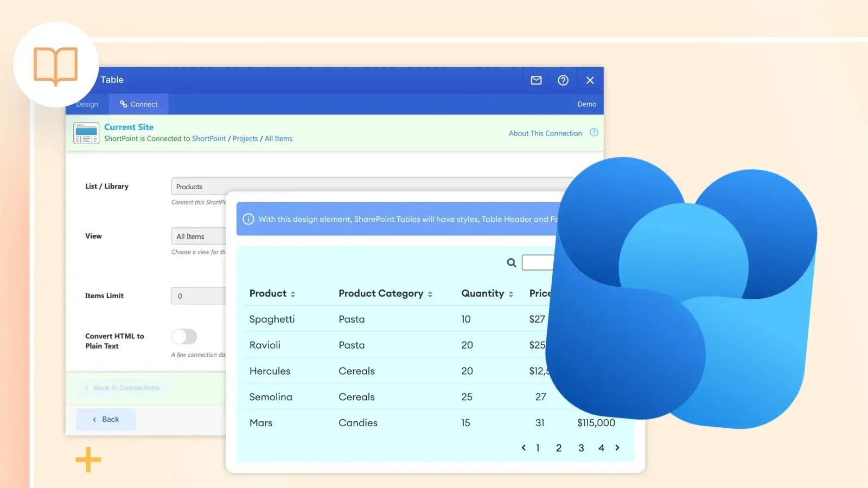Click the envelope mail icon in Table header
This screenshot has height=488, width=868.
pyautogui.click(x=536, y=80)
